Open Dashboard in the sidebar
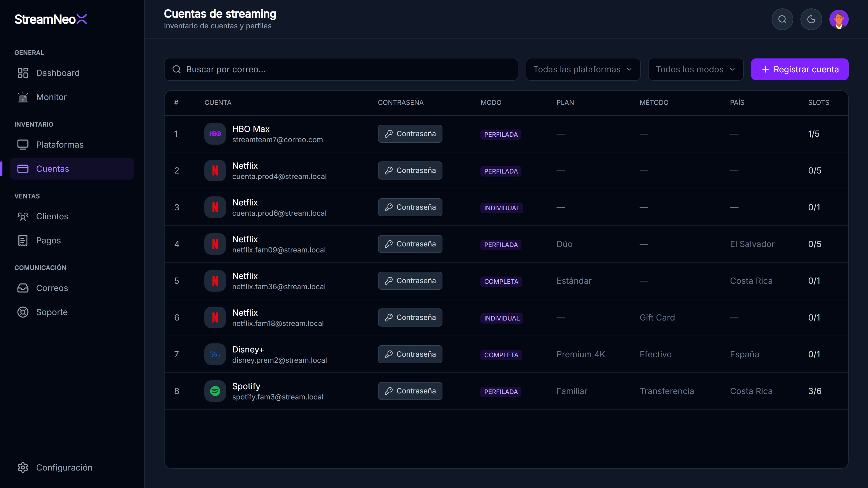Screen dimensions: 868x488 (72, 73)
